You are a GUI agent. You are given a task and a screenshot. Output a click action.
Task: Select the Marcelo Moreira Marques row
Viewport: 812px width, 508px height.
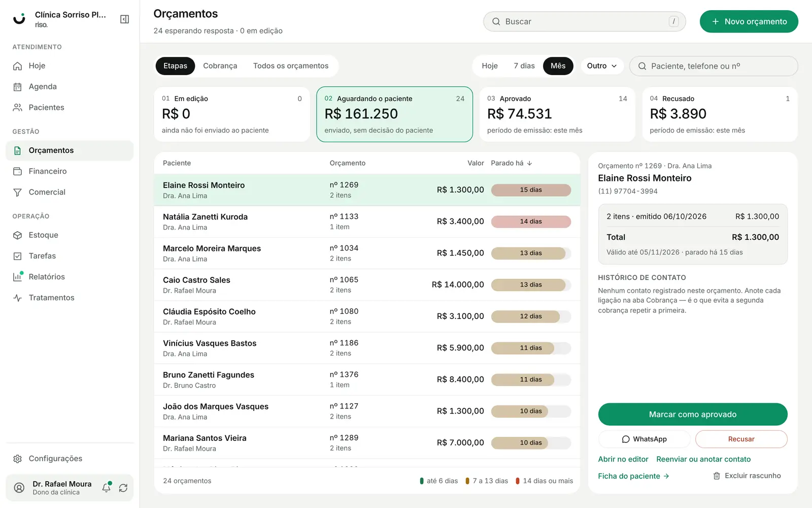pyautogui.click(x=367, y=253)
